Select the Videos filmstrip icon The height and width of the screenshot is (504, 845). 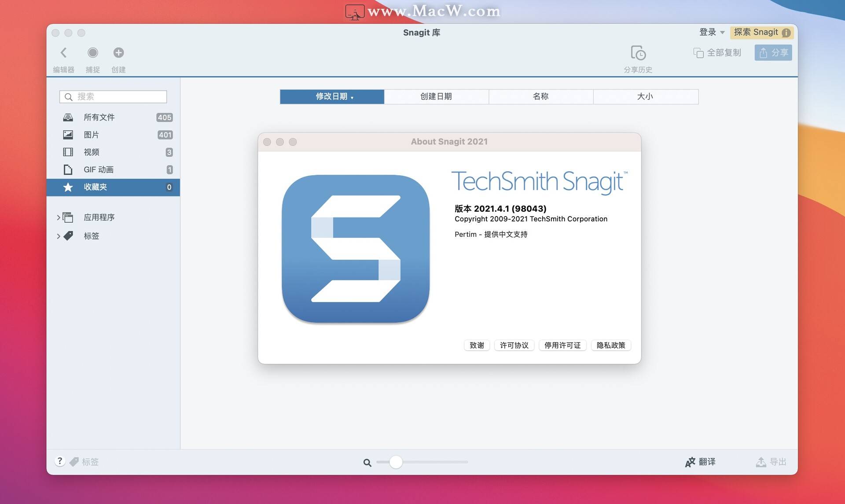coord(68,152)
